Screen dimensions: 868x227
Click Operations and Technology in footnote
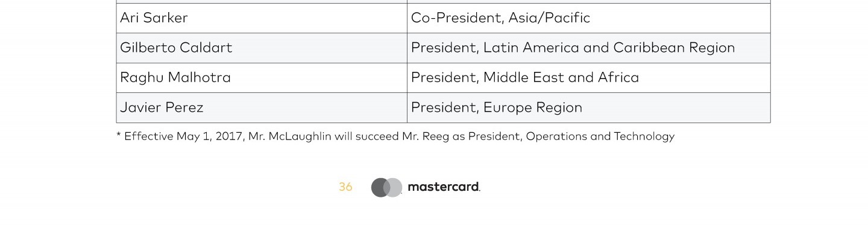[x=600, y=136]
